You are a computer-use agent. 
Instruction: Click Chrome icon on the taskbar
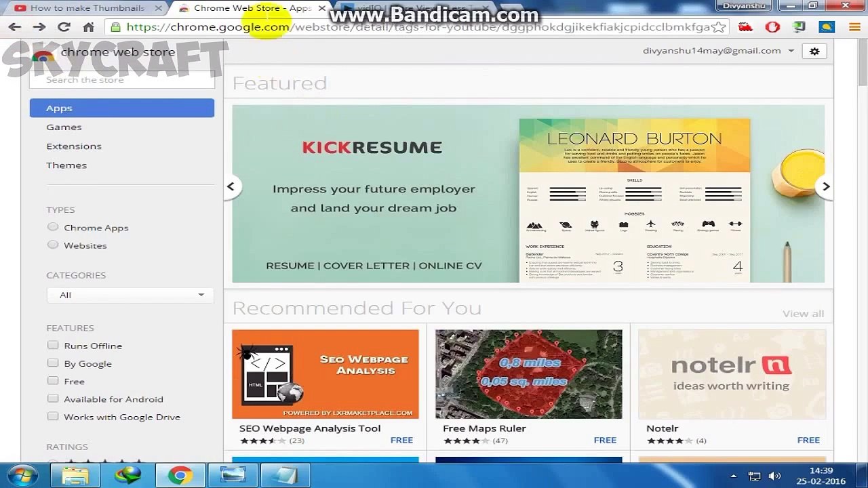coord(180,475)
